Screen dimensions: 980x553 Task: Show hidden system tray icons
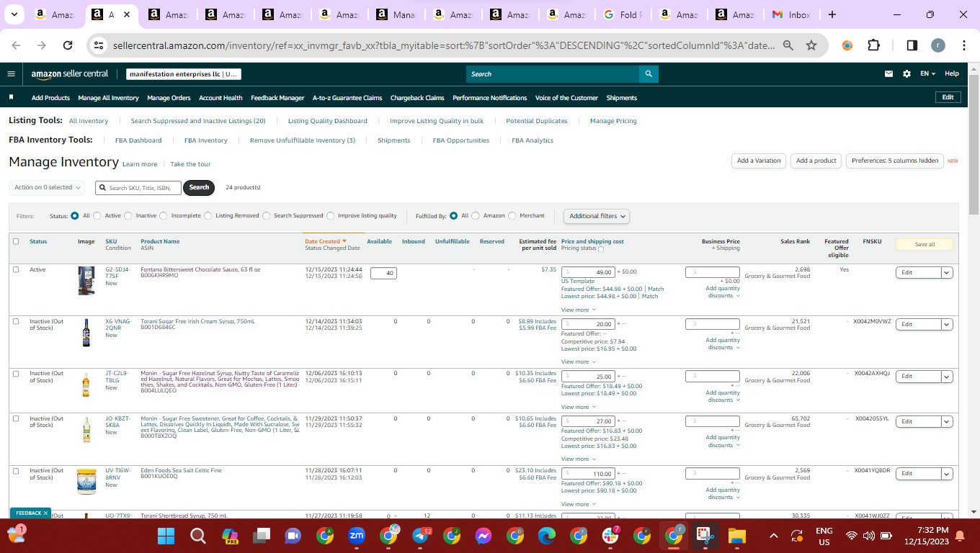tap(774, 536)
